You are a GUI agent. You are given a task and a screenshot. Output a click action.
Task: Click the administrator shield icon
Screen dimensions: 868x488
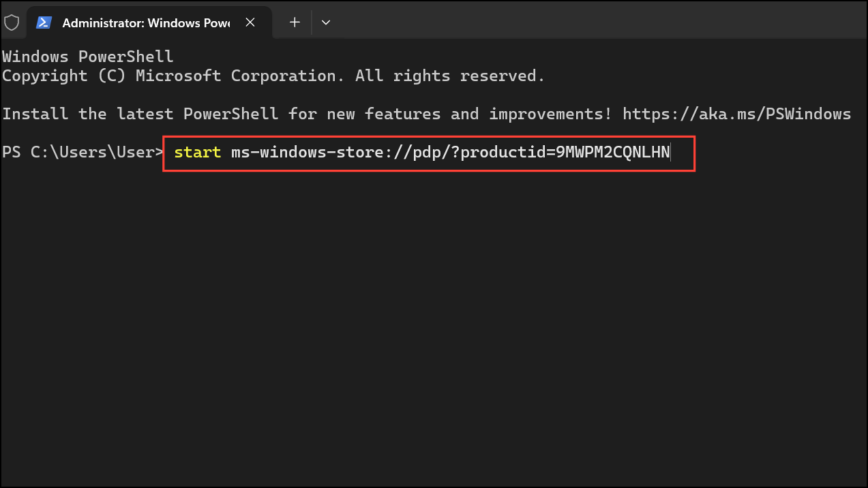point(12,22)
